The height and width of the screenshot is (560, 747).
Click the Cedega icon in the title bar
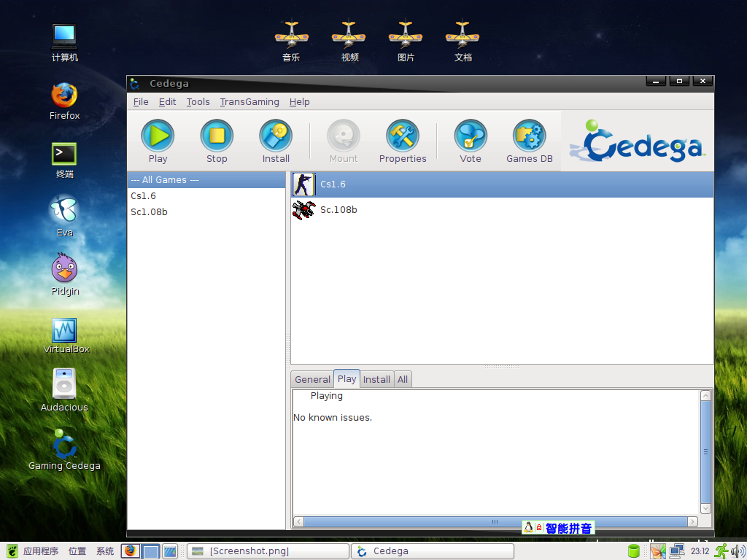135,84
